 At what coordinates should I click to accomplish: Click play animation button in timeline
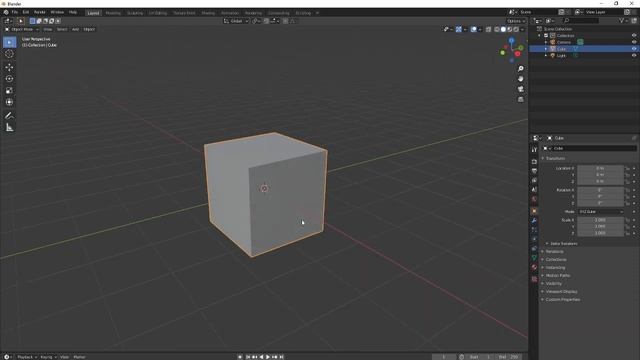[x=268, y=357]
